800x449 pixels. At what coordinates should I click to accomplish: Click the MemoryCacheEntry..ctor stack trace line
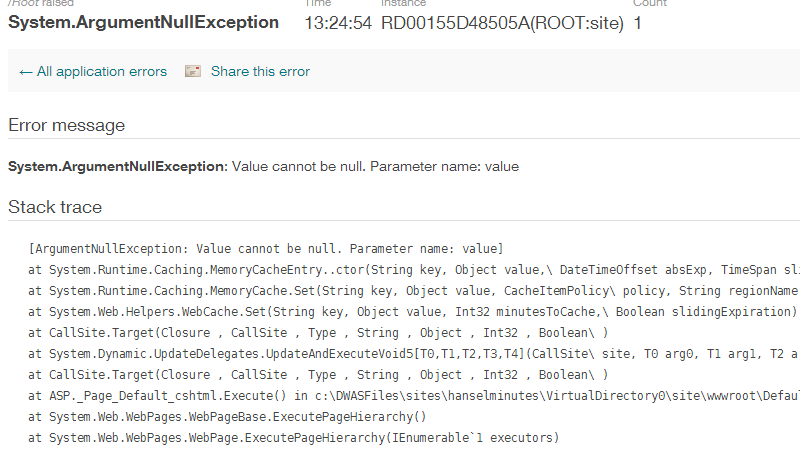coord(414,269)
